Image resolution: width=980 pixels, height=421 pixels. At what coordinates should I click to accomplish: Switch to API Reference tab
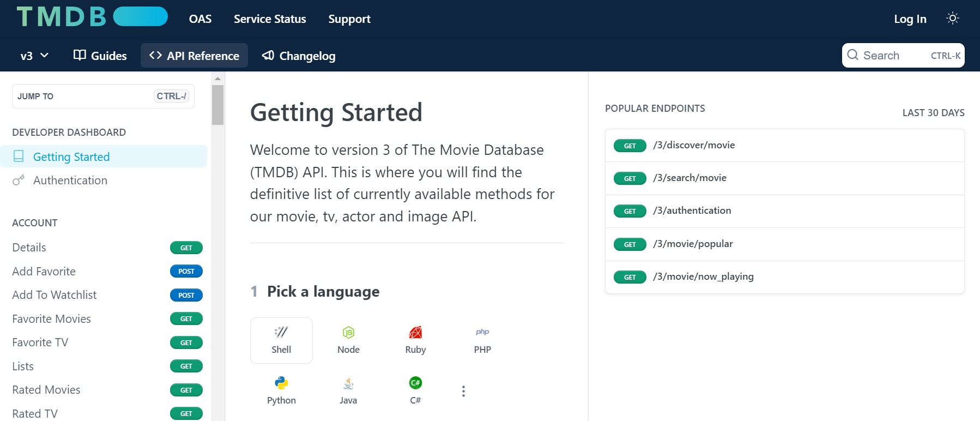pos(194,56)
